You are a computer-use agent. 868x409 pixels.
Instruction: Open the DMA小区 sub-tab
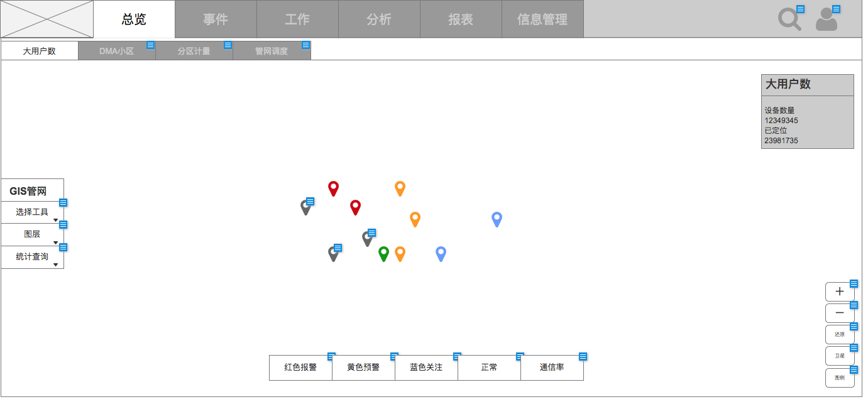116,51
